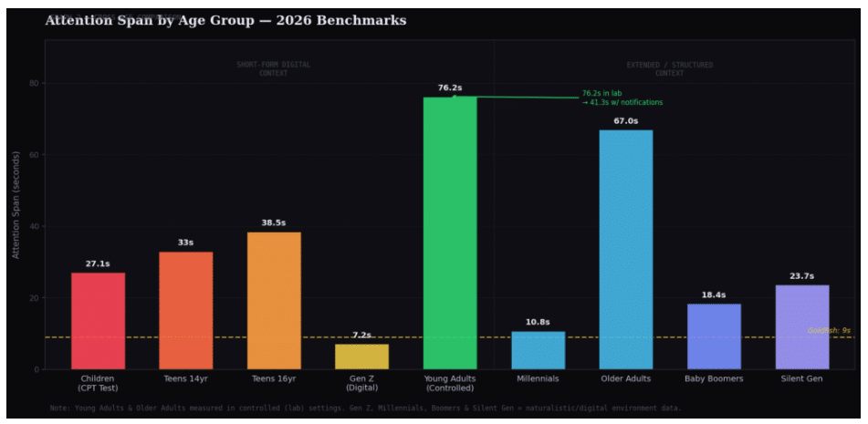Click the footnote text below the chart
This screenshot has height=424, width=868.
click(365, 408)
